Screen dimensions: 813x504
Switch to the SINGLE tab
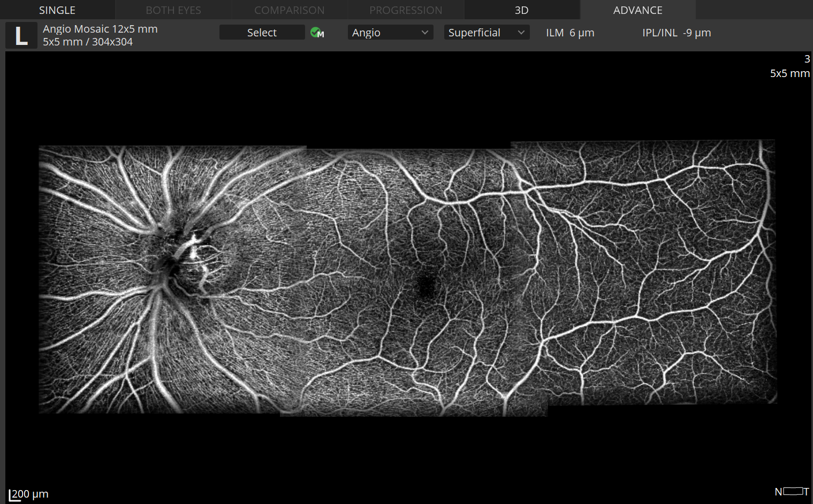point(57,10)
